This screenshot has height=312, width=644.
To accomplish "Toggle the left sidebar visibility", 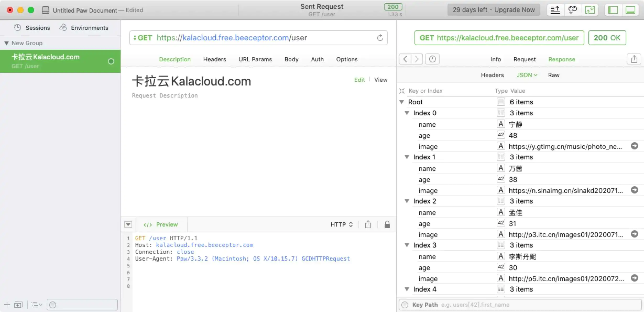I will (613, 10).
